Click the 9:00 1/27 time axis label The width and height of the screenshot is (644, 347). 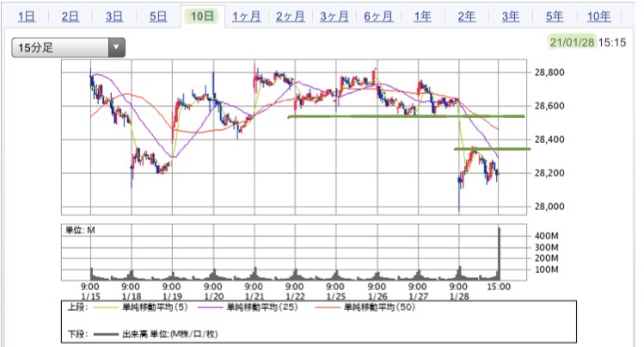click(x=418, y=291)
